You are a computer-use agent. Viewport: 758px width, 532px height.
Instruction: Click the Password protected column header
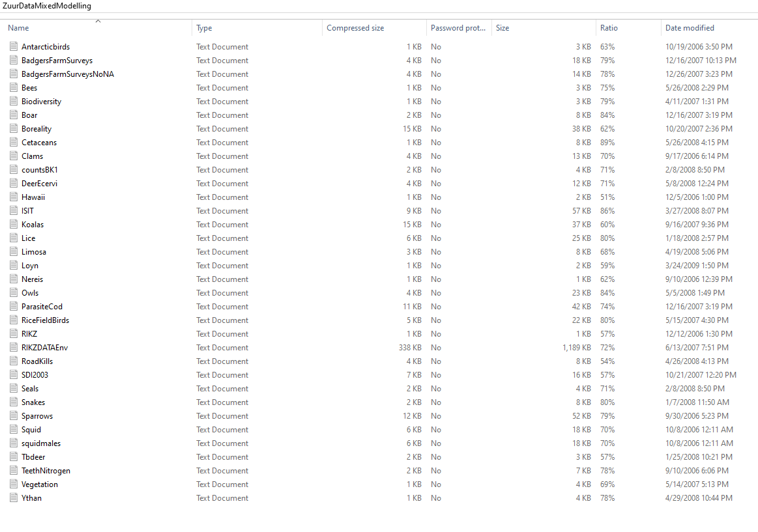458,28
